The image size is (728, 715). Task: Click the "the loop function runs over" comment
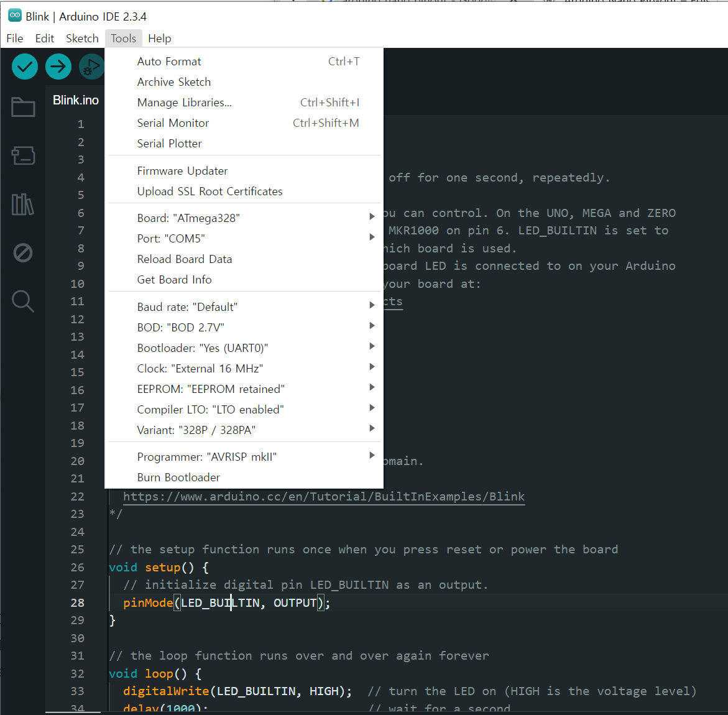(x=299, y=655)
